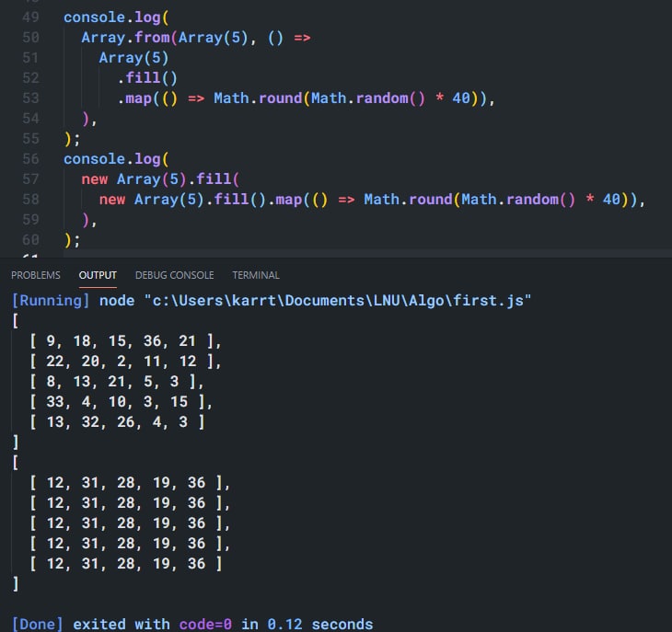This screenshot has height=632, width=672.
Task: Click line number 58 in the gutter
Action: 30,199
